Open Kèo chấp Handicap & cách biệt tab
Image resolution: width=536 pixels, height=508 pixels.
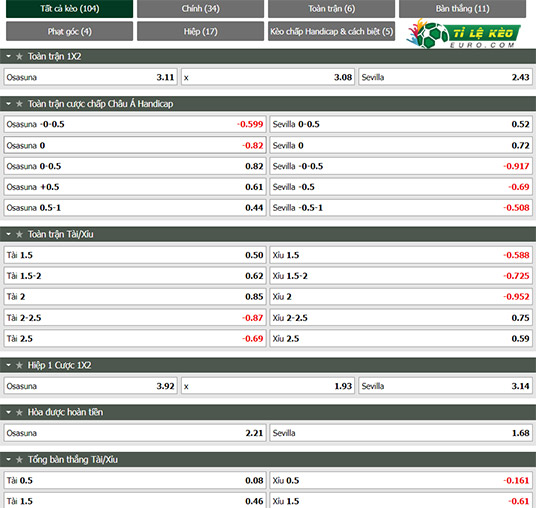click(x=331, y=31)
